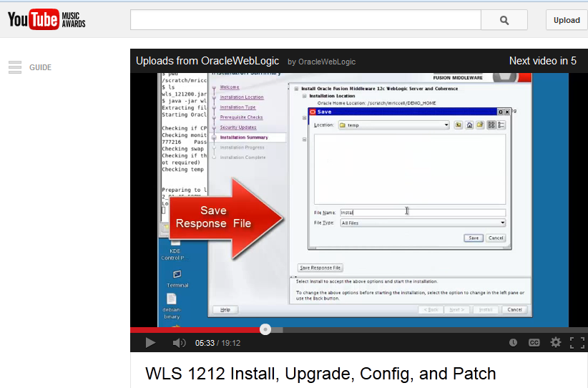
Task: Go to the Security Updates step
Action: (x=238, y=127)
